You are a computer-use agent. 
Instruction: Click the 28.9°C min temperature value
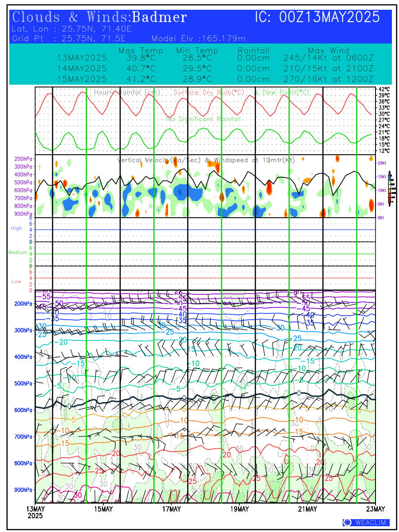pos(197,79)
